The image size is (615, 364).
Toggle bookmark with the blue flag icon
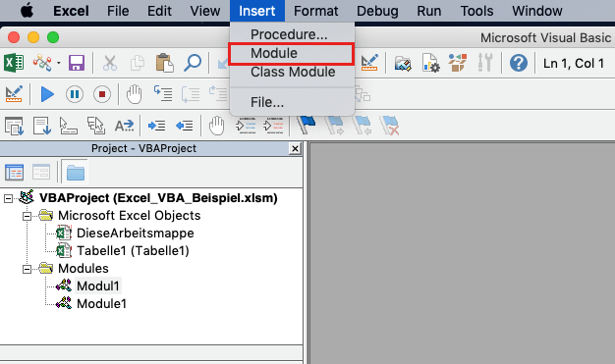(307, 126)
